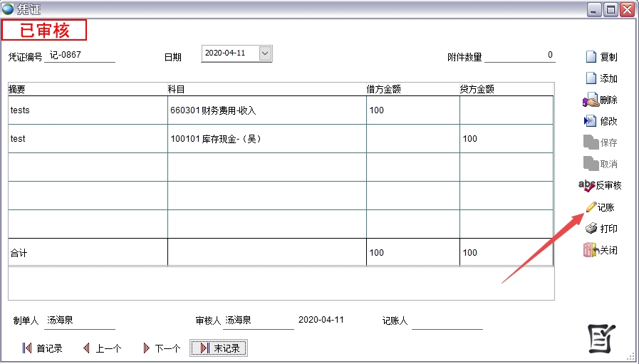Click the 记账 (post) pencil icon
The height and width of the screenshot is (364, 639).
coord(591,207)
